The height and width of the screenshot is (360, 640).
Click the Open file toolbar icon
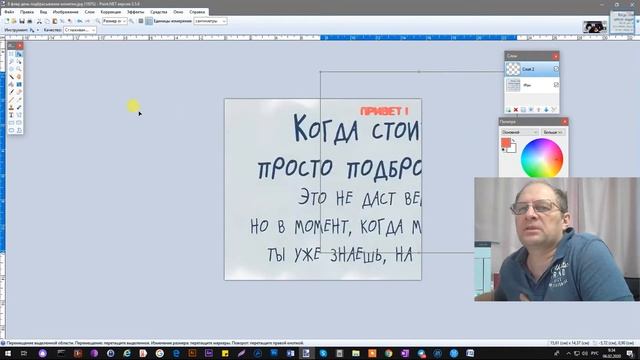pos(14,21)
